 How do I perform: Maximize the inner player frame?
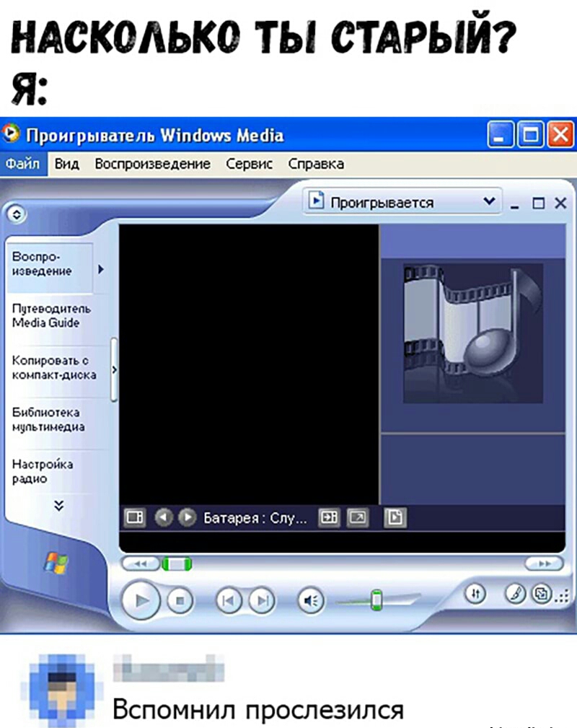point(539,203)
